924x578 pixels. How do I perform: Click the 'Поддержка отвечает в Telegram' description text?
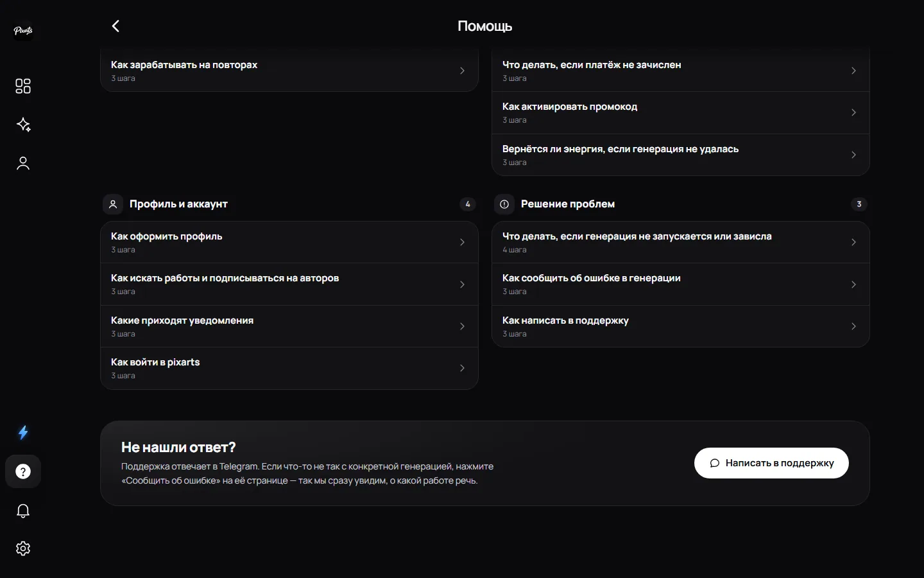tap(307, 473)
